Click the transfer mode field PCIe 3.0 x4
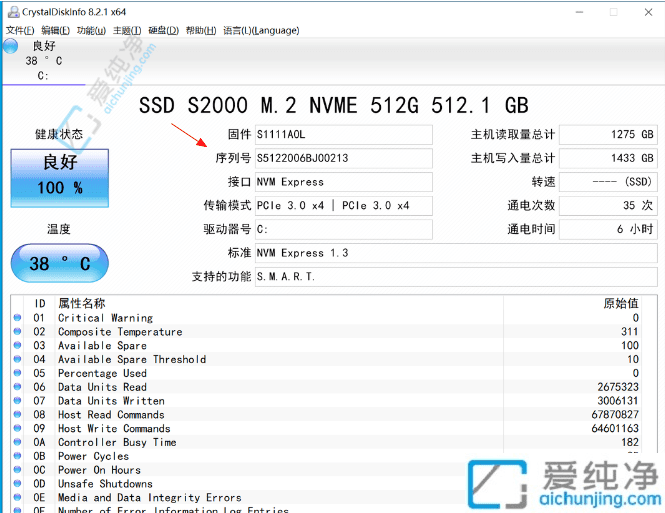This screenshot has width=665, height=513. 344,206
